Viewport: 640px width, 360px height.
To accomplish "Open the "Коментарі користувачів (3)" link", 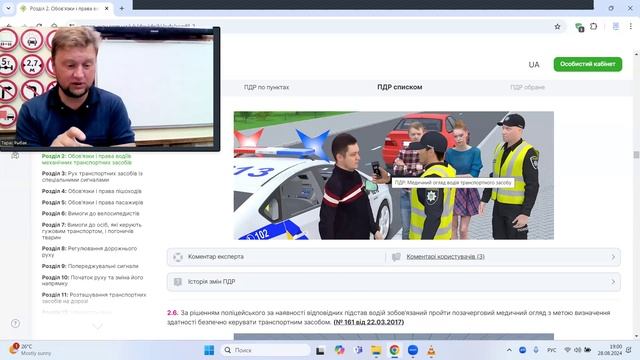I will [x=445, y=257].
